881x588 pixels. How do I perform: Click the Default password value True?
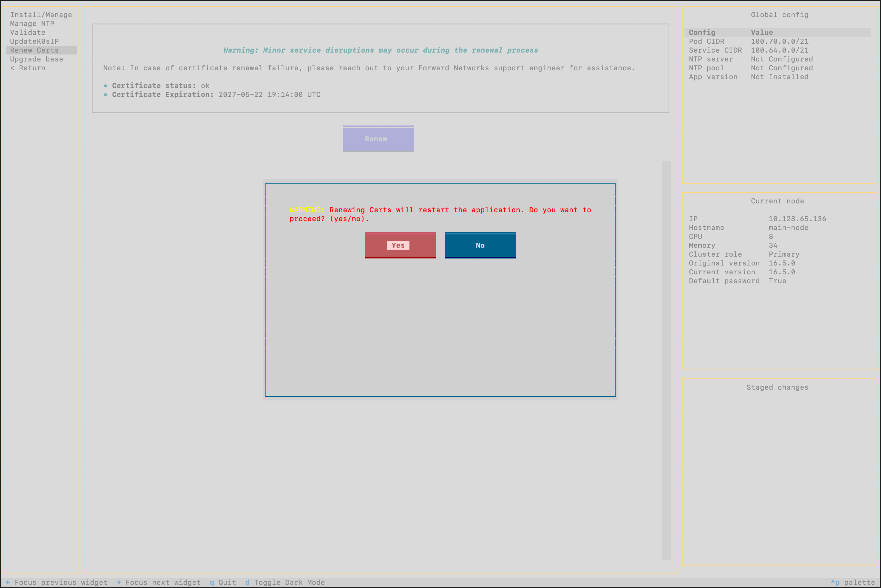coord(777,281)
